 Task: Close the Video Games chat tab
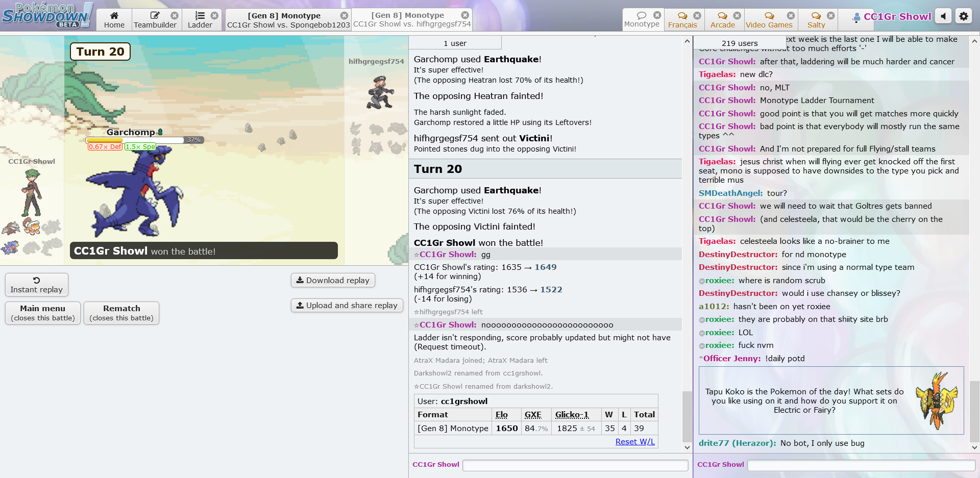[x=791, y=15]
